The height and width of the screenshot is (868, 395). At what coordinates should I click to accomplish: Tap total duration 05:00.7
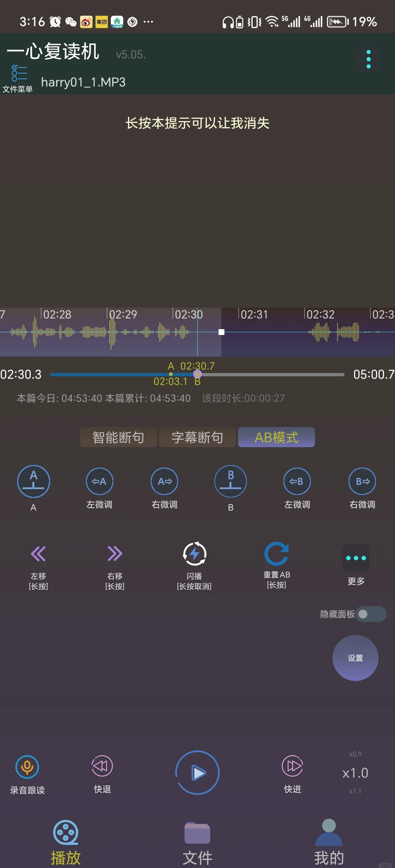click(x=374, y=374)
